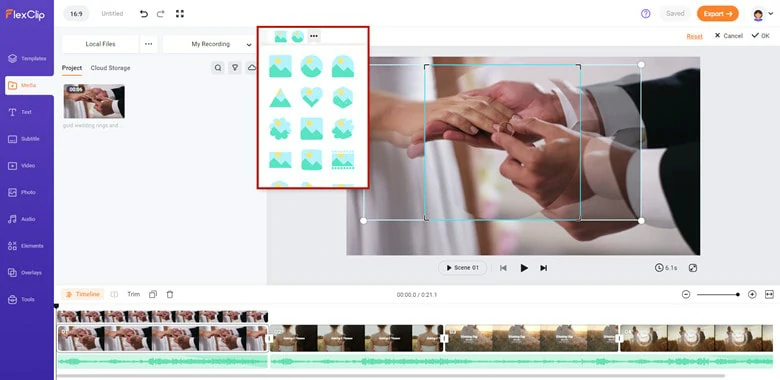Click the duplicate scene icon
This screenshot has height=380, width=780.
[153, 294]
